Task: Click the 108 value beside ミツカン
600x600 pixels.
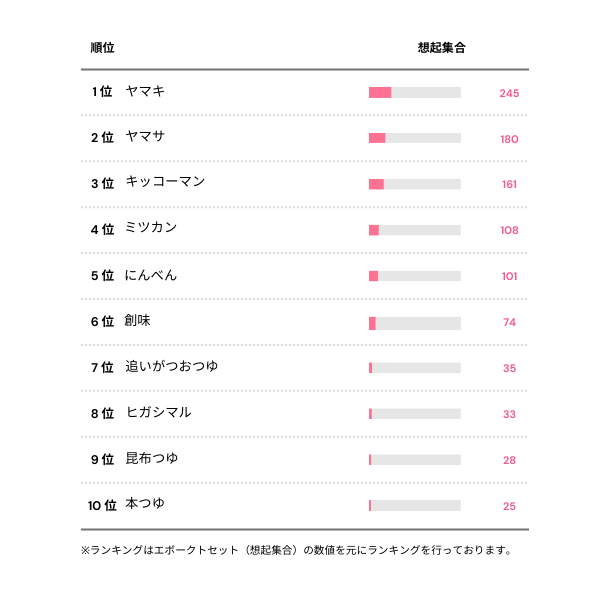Action: tap(509, 230)
